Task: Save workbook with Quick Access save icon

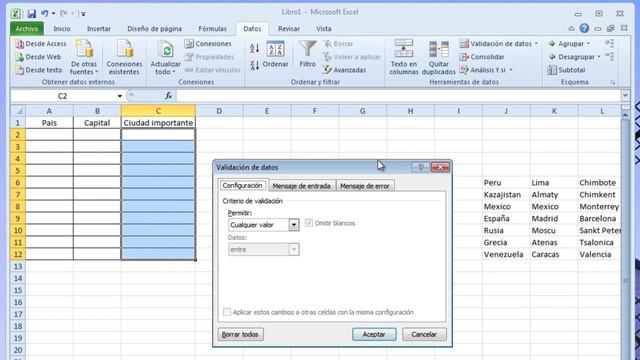Action: [31, 13]
